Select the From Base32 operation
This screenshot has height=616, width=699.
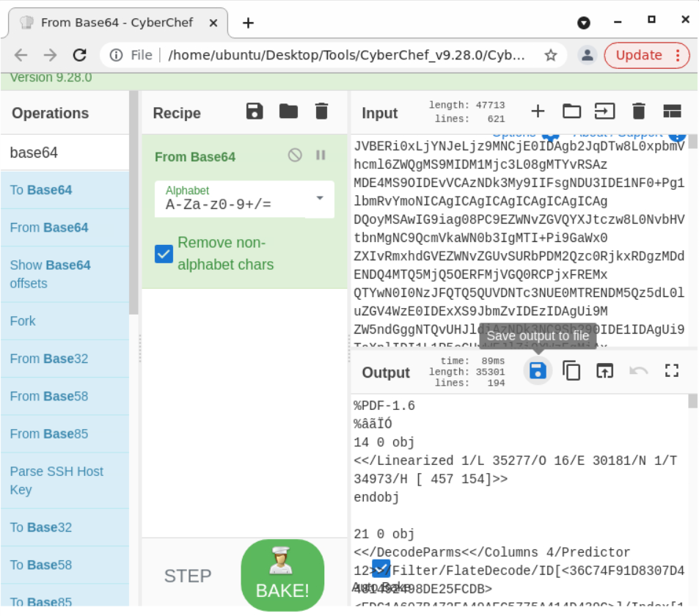point(65,359)
